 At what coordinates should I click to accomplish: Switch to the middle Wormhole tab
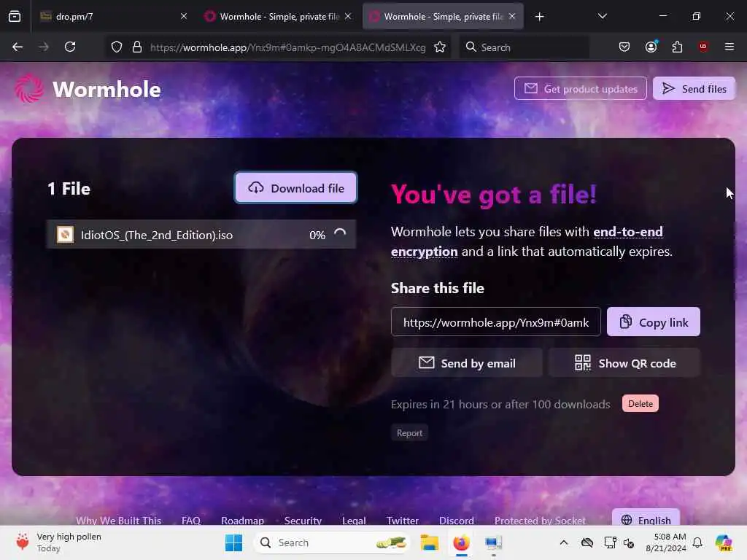pos(279,17)
